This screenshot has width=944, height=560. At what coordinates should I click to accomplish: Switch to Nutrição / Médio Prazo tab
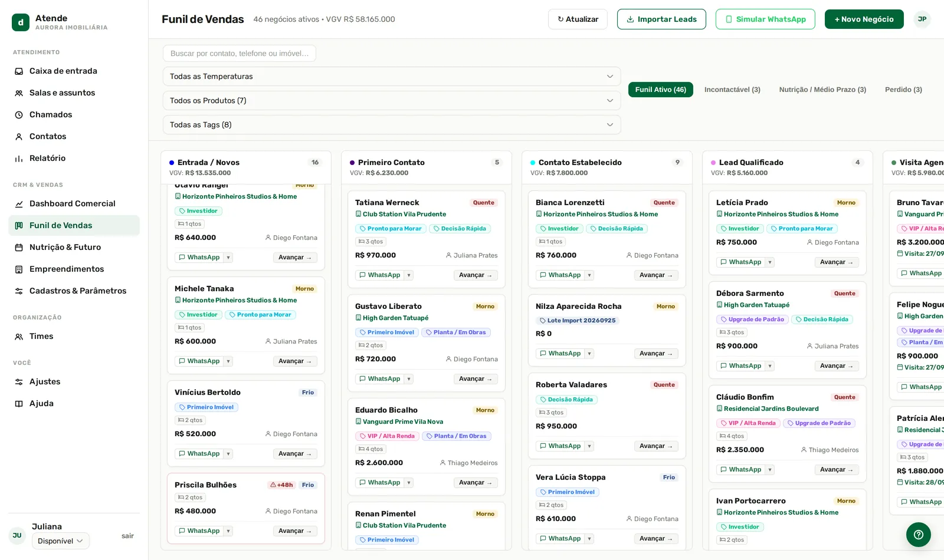(822, 90)
